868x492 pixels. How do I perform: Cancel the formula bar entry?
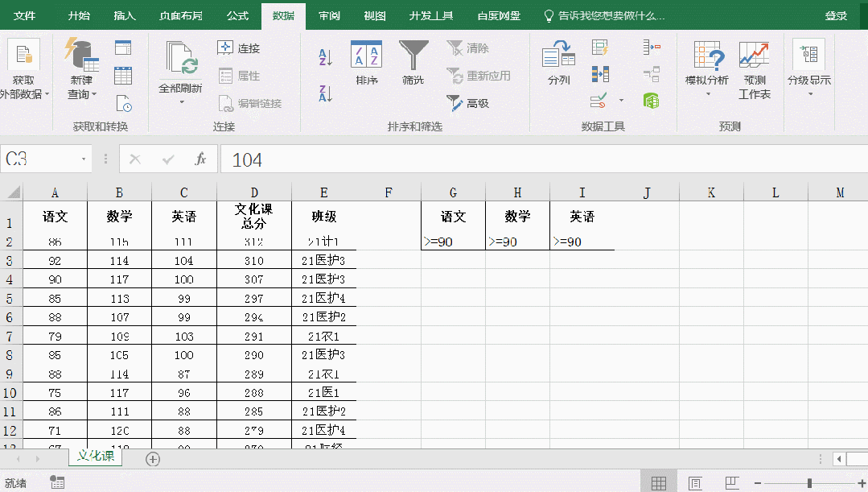tap(135, 159)
